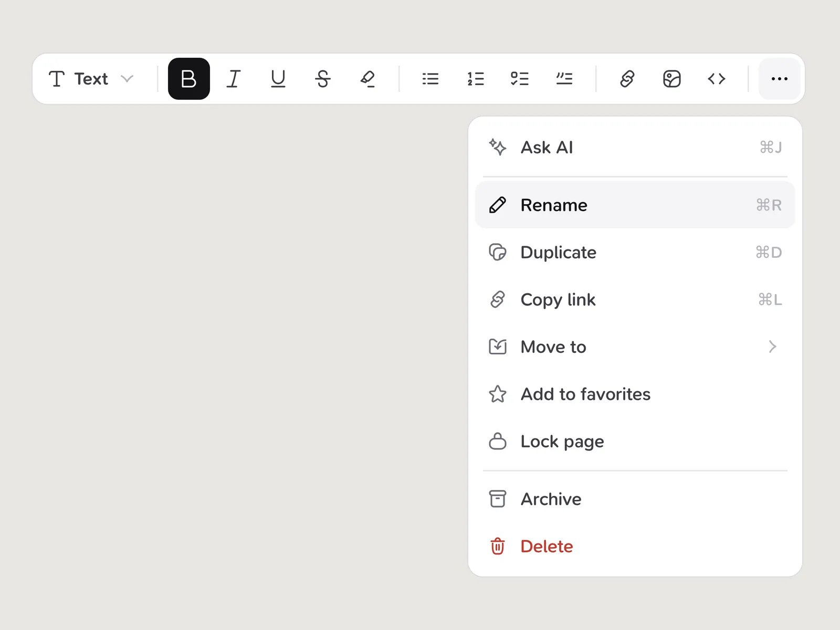The height and width of the screenshot is (630, 840).
Task: Toggle strikethrough formatting
Action: click(323, 79)
